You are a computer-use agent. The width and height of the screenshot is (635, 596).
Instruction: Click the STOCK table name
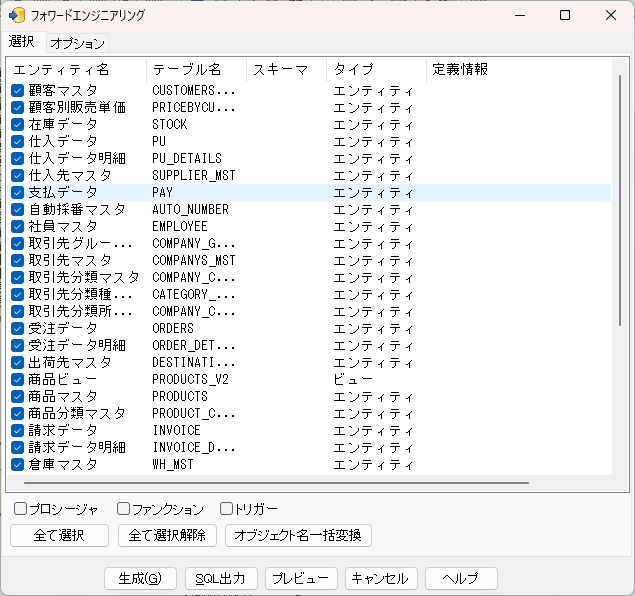[x=170, y=124]
